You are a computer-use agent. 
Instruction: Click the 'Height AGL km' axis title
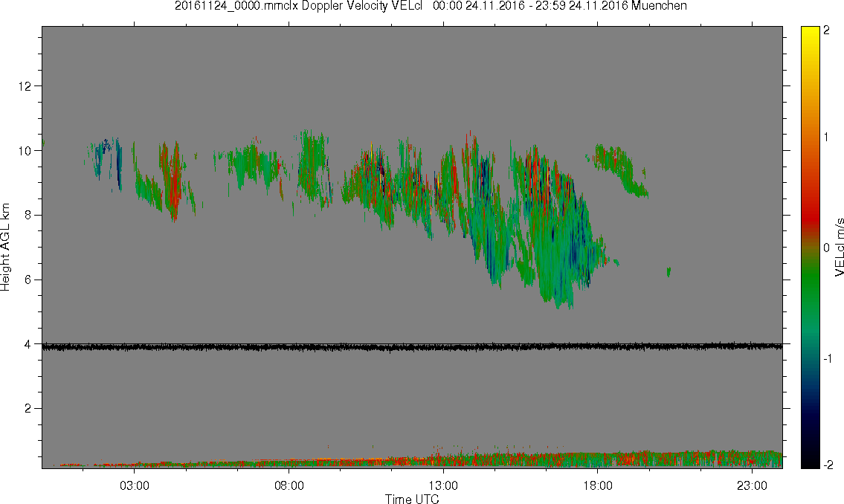click(x=5, y=247)
